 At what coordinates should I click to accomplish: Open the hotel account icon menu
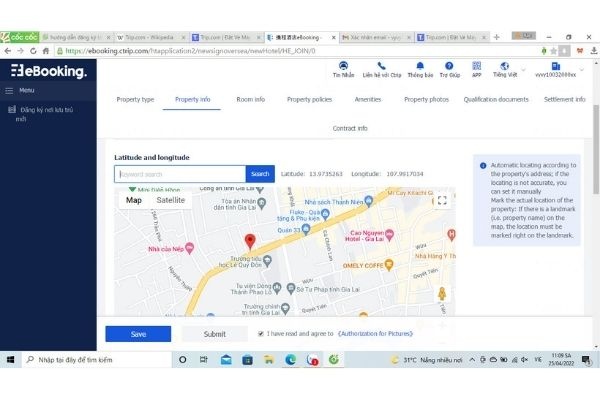pos(556,66)
